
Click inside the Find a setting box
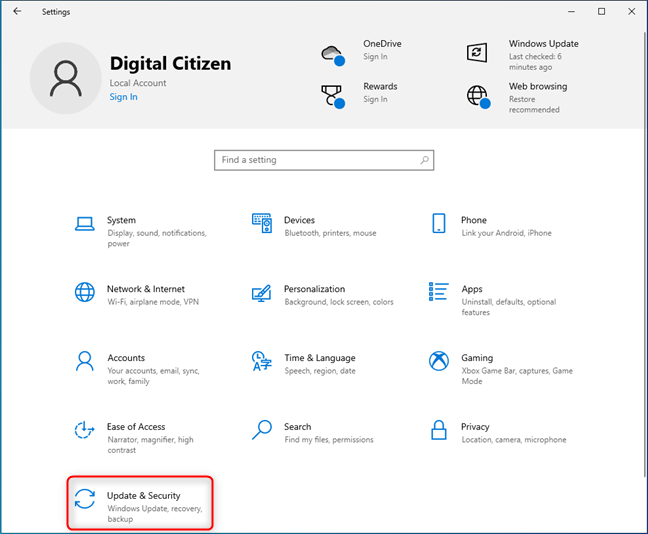[x=324, y=160]
